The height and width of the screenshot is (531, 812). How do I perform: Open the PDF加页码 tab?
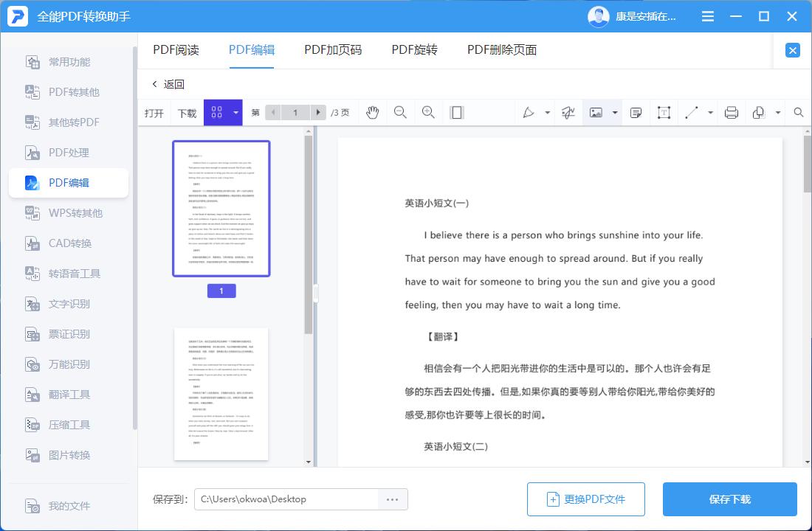(331, 49)
